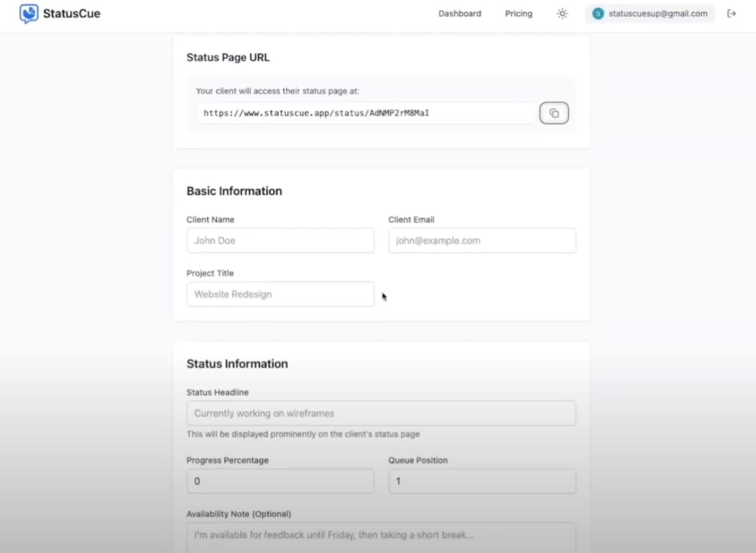The width and height of the screenshot is (756, 553).
Task: Copy the status page URL
Action: point(554,113)
